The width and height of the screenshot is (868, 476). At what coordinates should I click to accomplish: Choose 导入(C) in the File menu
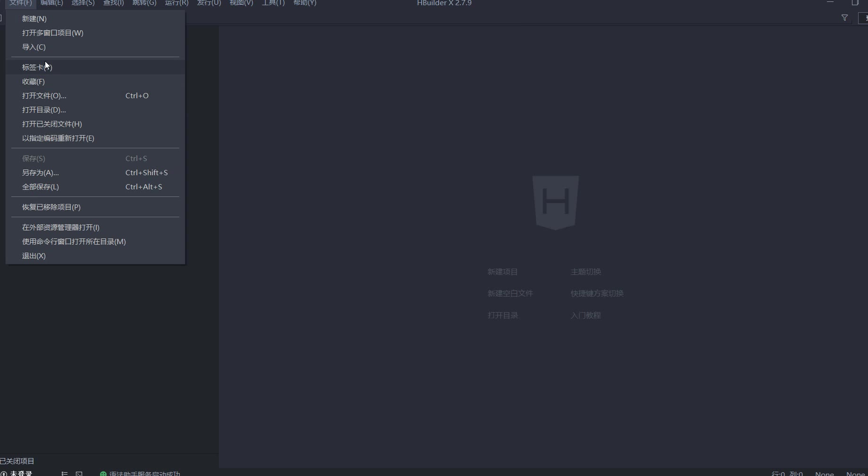95,47
